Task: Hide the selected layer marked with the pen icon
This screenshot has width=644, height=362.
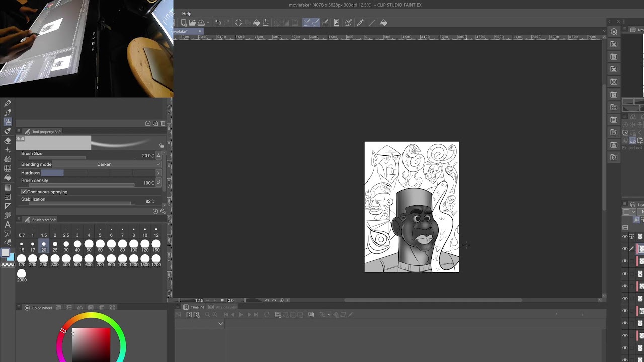Action: coord(625,249)
